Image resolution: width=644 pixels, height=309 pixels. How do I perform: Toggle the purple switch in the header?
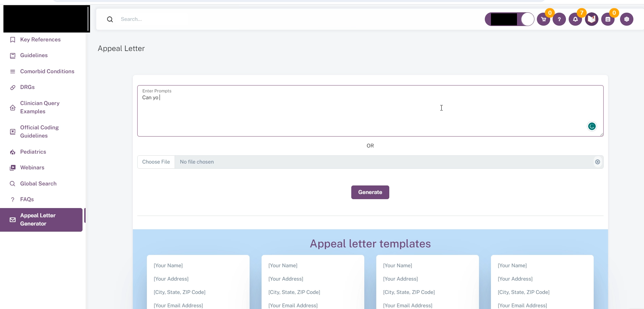[x=509, y=20]
